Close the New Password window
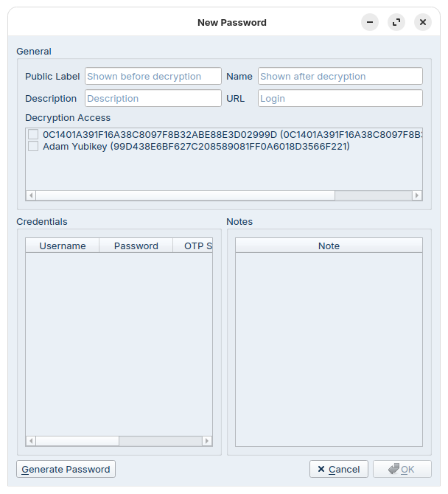Viewport: 448px width, 494px height. [x=423, y=22]
